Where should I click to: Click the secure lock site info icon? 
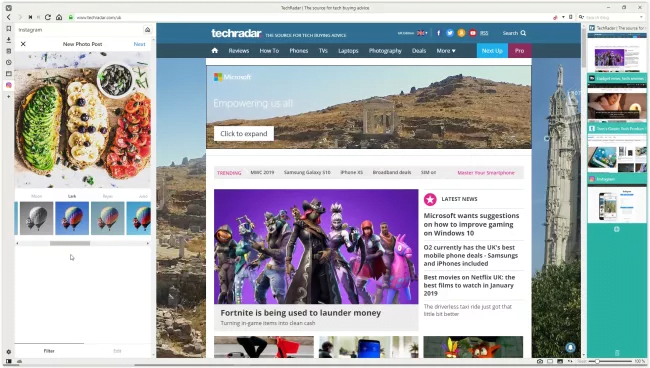[x=71, y=17]
